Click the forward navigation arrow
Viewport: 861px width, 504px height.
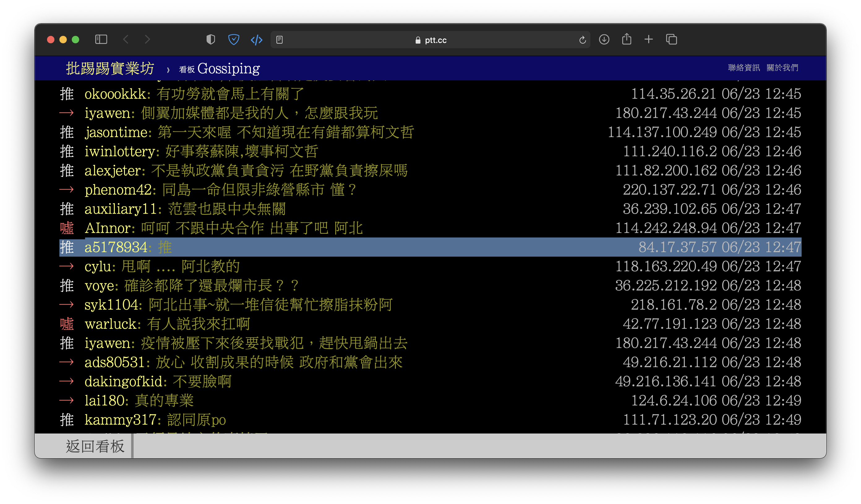pos(147,40)
